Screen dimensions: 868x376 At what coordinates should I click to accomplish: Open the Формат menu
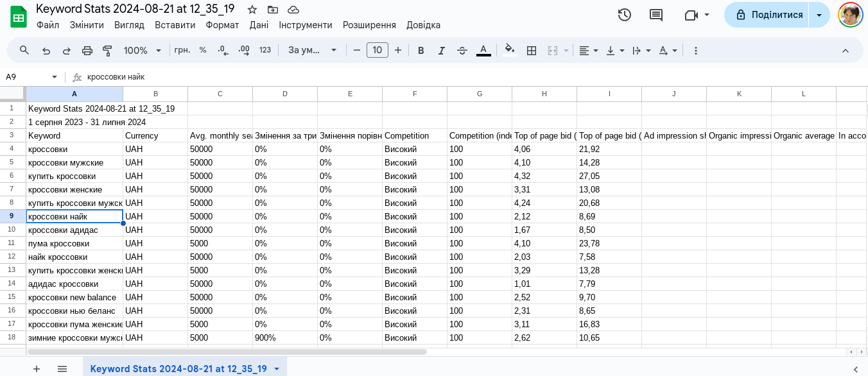tap(222, 25)
